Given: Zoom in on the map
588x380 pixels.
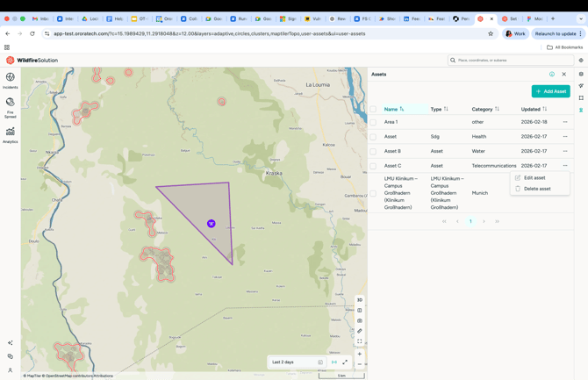Looking at the screenshot, I should click(x=360, y=354).
